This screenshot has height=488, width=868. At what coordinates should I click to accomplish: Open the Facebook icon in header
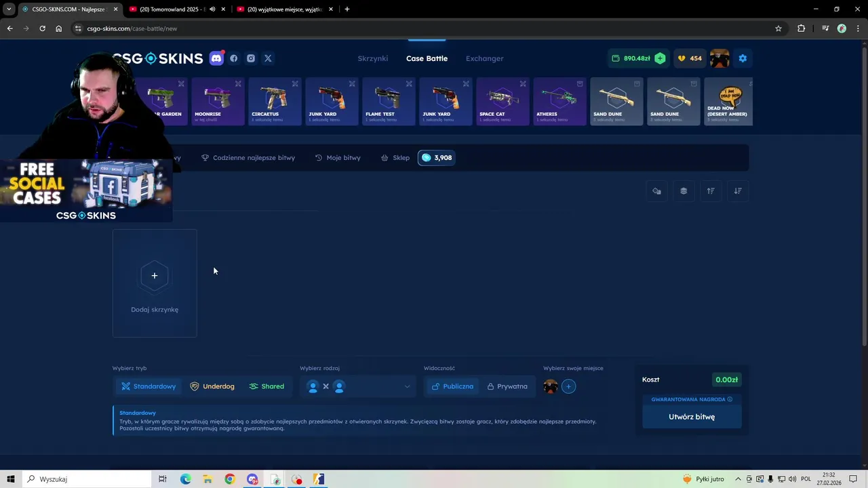(x=234, y=58)
